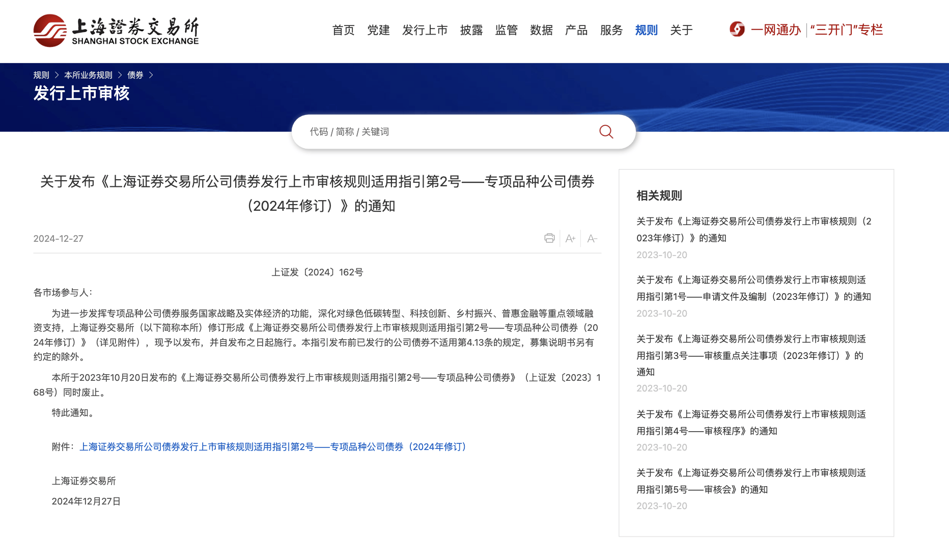Open the 首页 menu item

(343, 31)
